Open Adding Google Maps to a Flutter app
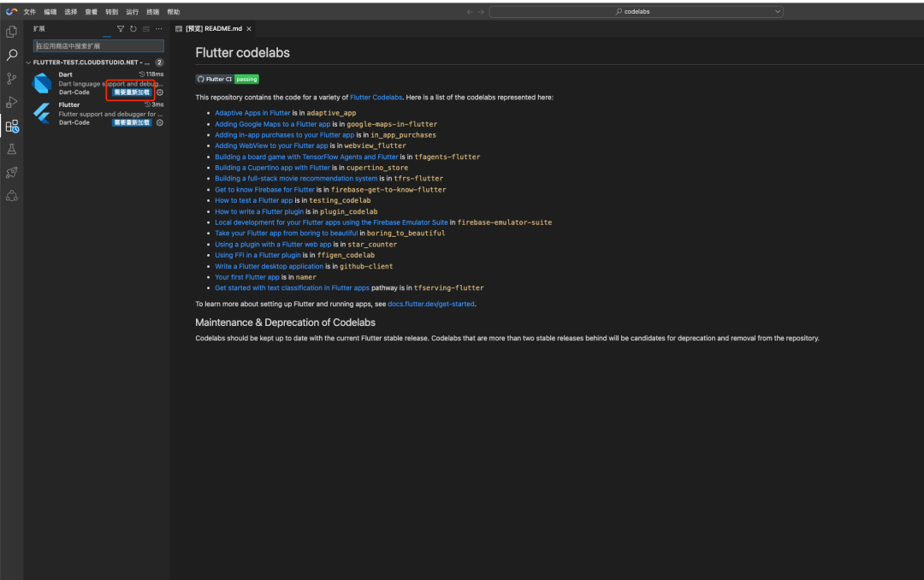The image size is (924, 580). (272, 124)
